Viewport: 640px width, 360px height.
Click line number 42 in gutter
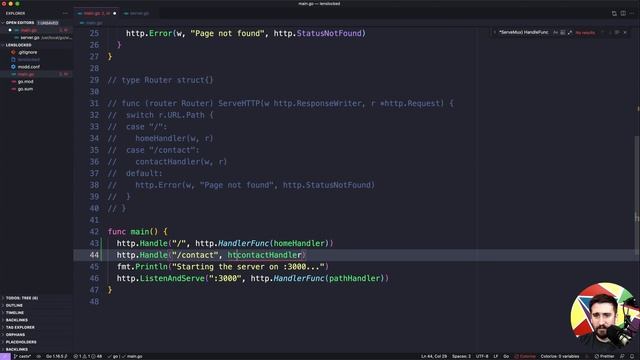pos(94,232)
